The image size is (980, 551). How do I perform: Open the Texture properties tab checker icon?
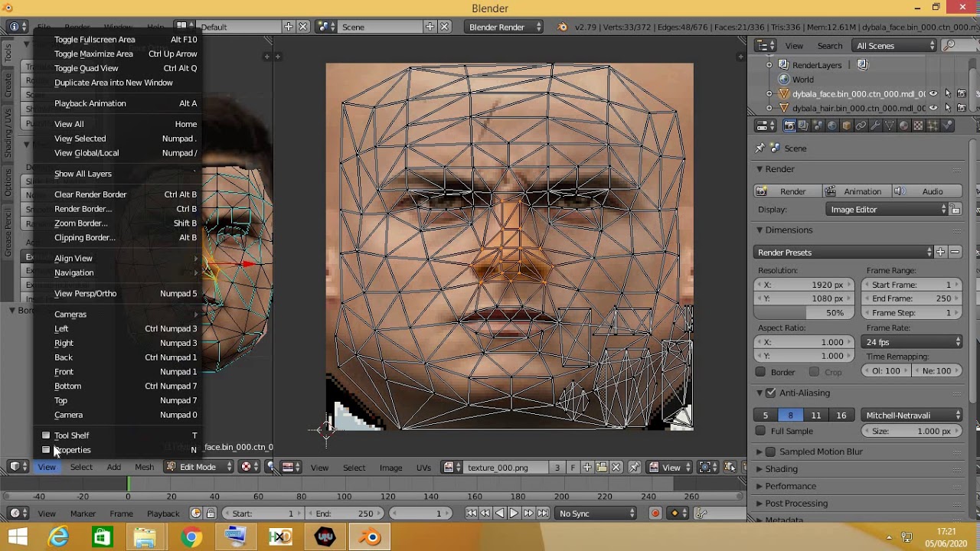point(918,126)
